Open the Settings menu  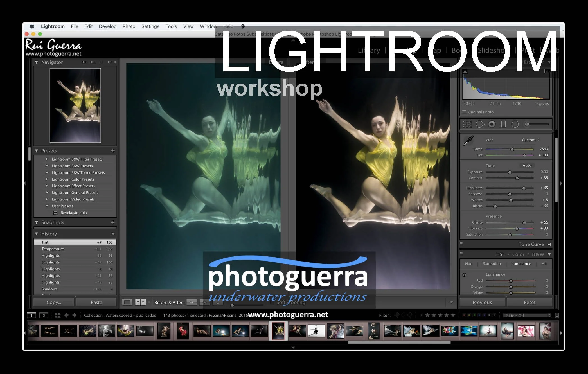tap(150, 26)
